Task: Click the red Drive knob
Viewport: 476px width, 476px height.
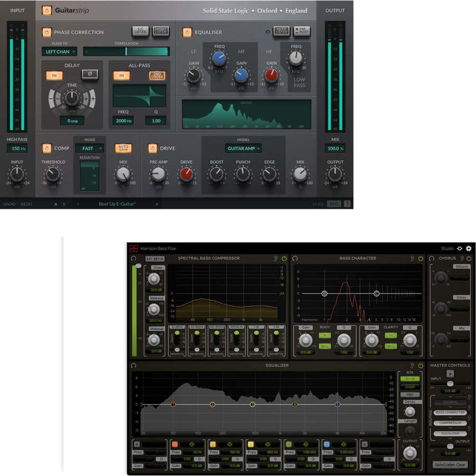Action: pyautogui.click(x=186, y=174)
